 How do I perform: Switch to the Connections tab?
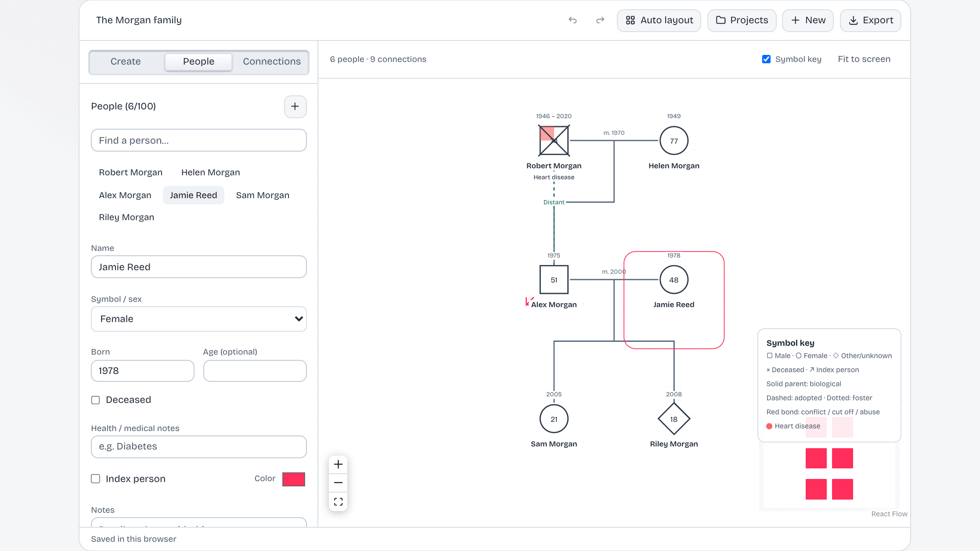[x=272, y=62]
